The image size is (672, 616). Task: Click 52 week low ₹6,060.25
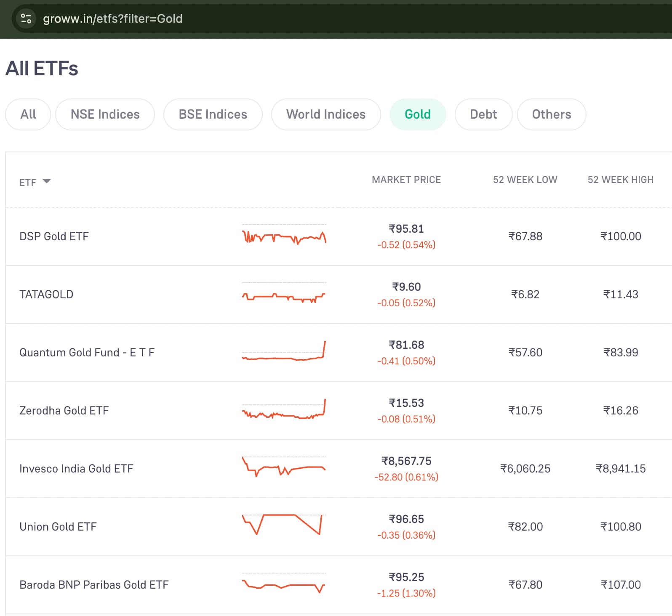[x=525, y=469]
